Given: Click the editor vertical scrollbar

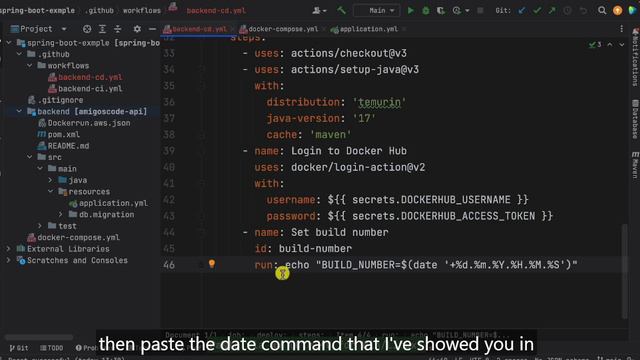Looking at the screenshot, I should pyautogui.click(x=625, y=271).
